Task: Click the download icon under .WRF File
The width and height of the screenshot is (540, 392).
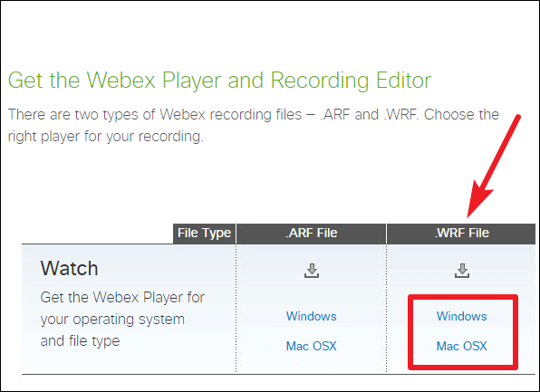Action: [462, 271]
